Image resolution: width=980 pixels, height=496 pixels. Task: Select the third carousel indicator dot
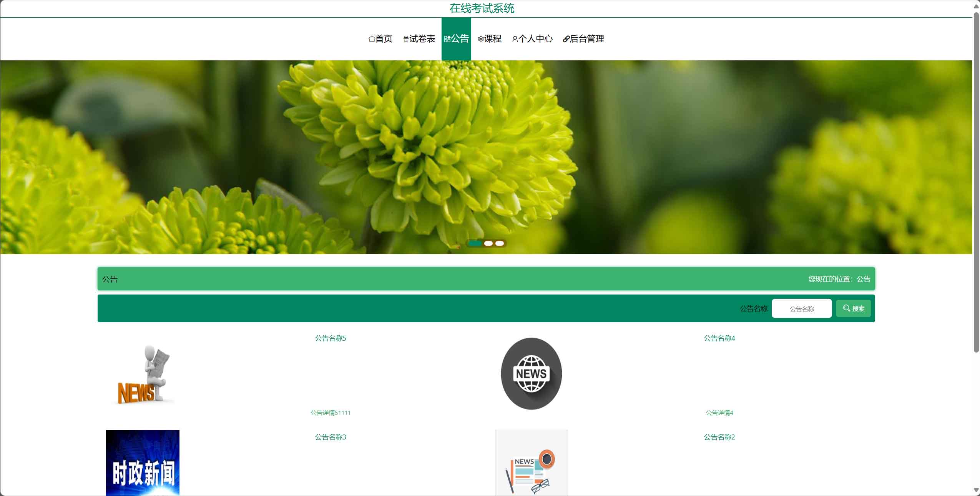pyautogui.click(x=500, y=243)
